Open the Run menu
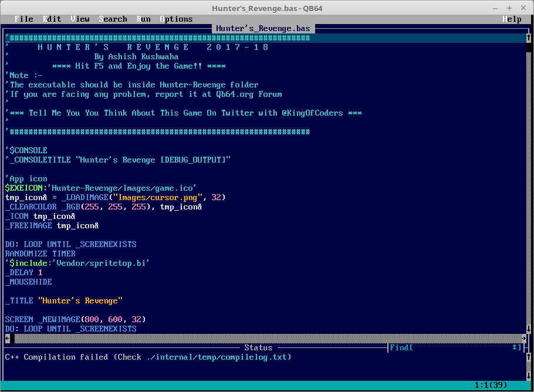This screenshot has width=534, height=392. coord(143,19)
